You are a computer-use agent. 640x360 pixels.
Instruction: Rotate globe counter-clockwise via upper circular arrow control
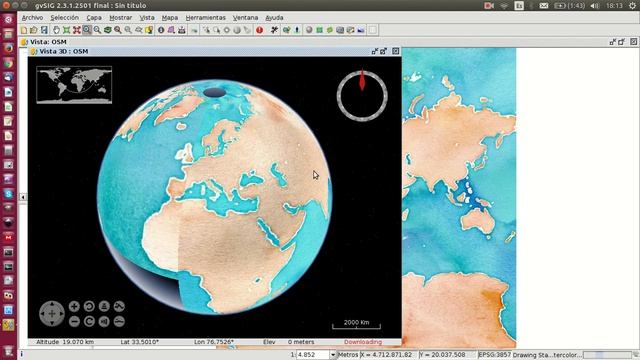89,306
